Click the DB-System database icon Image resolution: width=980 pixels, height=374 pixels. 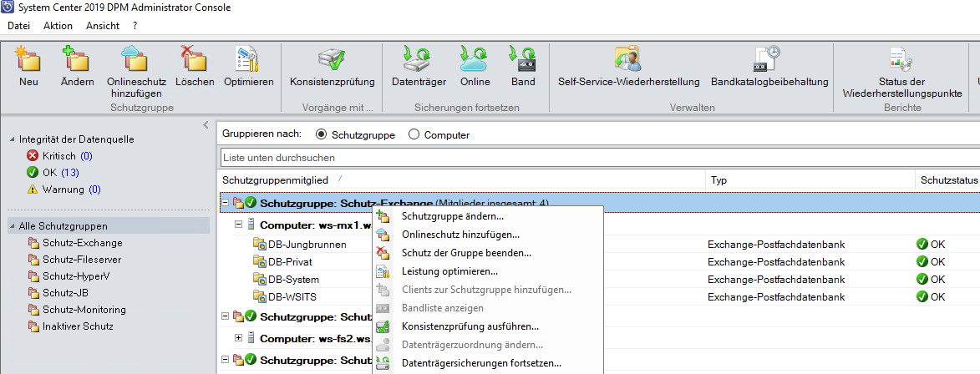pyautogui.click(x=259, y=279)
